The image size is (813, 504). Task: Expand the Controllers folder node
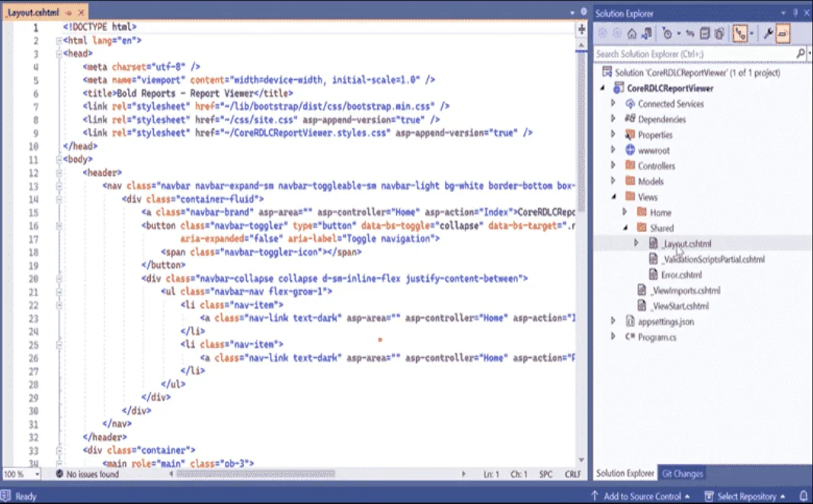(613, 166)
